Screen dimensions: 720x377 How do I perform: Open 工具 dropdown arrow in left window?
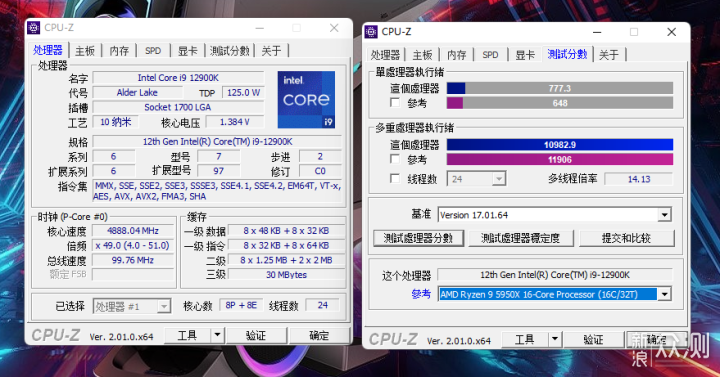[217, 335]
